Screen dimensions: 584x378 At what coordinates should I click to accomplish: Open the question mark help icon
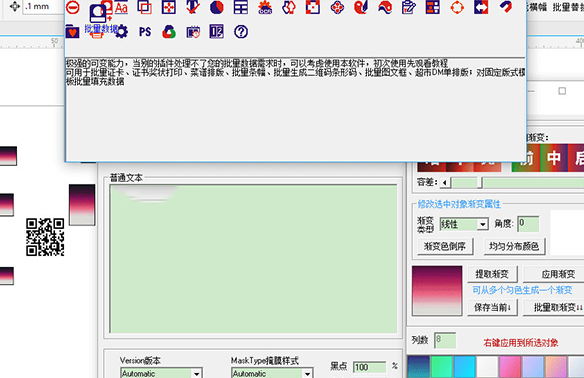coord(241,32)
